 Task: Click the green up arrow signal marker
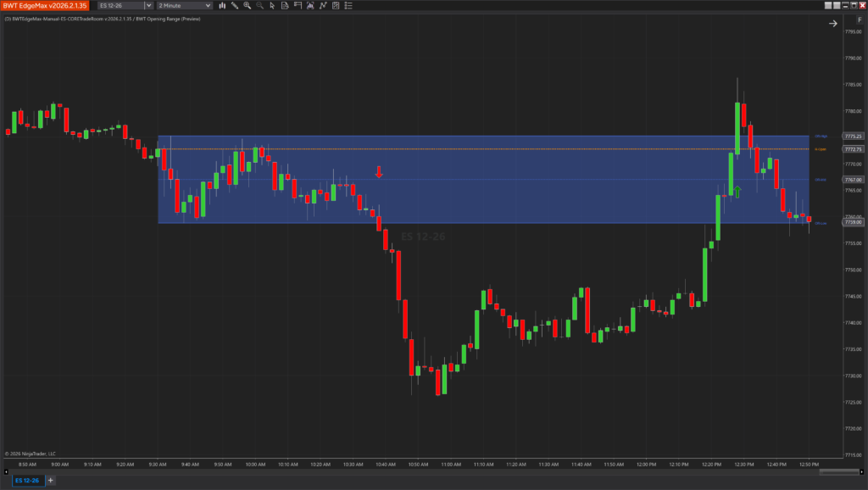[737, 192]
